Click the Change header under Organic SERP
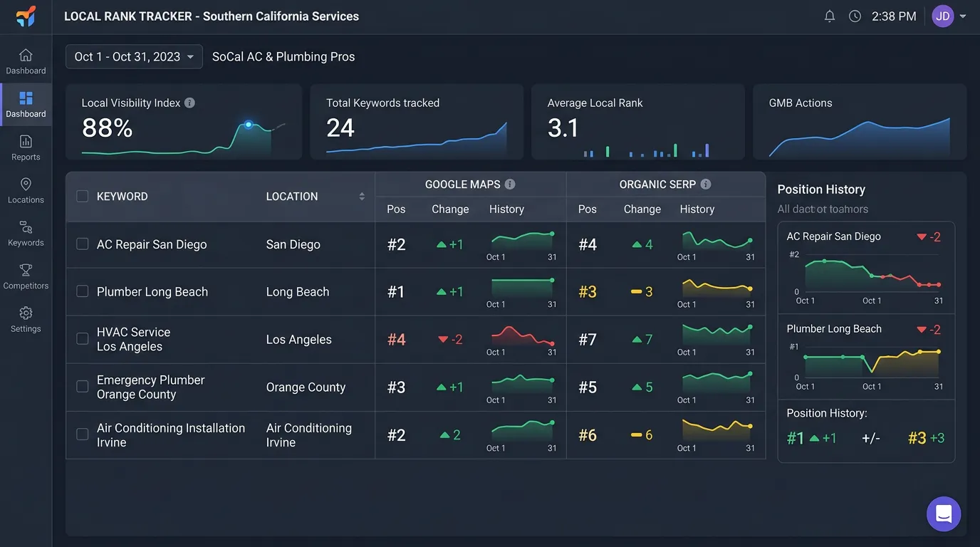980x547 pixels. tap(642, 209)
